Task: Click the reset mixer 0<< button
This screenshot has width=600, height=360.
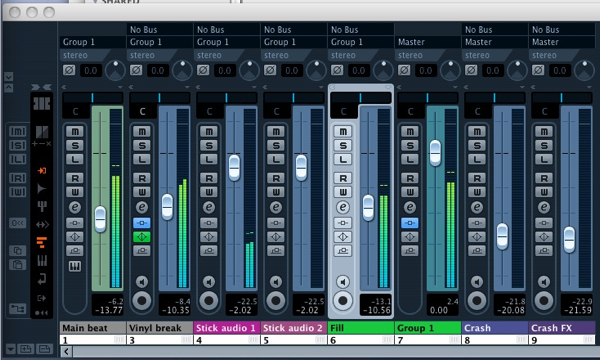Action: (18, 223)
